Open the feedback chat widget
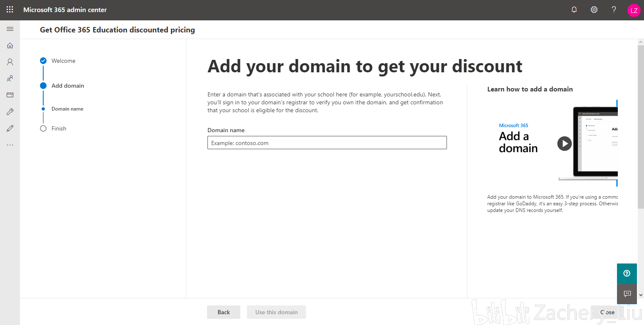 [x=627, y=294]
